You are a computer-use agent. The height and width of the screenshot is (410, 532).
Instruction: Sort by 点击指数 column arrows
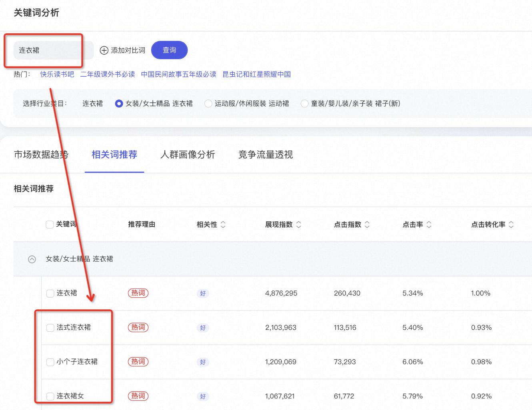(x=367, y=225)
